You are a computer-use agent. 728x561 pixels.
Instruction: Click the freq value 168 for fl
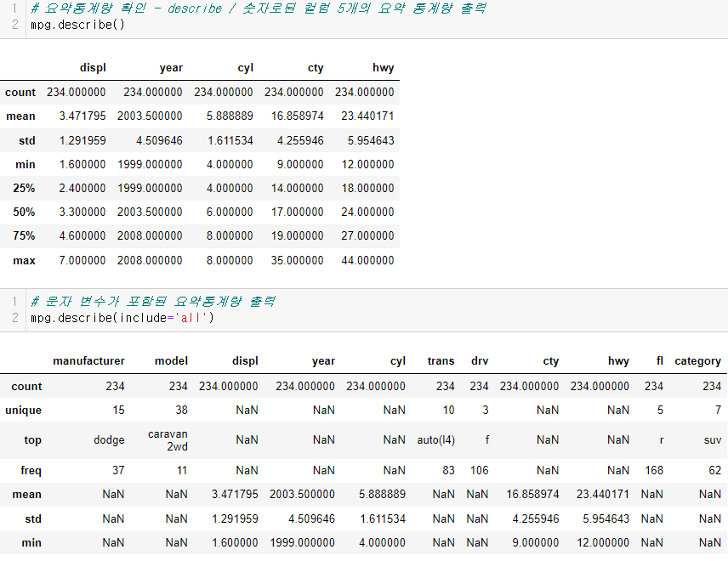click(654, 471)
